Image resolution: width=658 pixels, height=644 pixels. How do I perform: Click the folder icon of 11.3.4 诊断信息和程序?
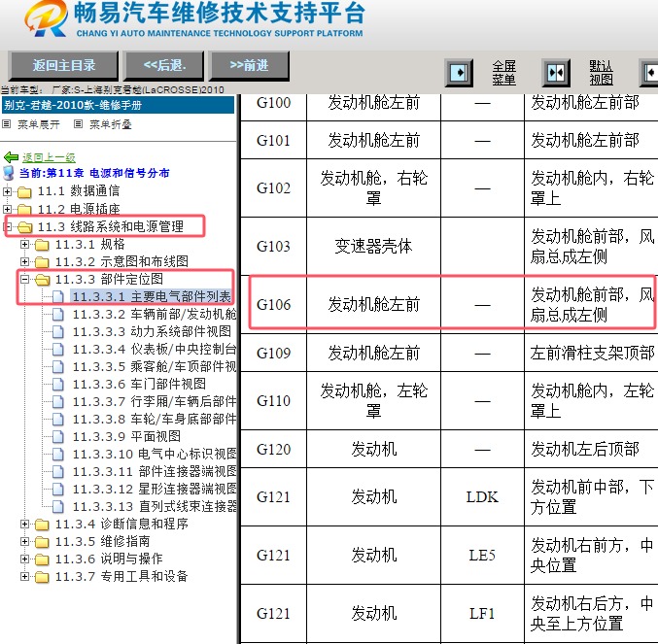(x=43, y=525)
